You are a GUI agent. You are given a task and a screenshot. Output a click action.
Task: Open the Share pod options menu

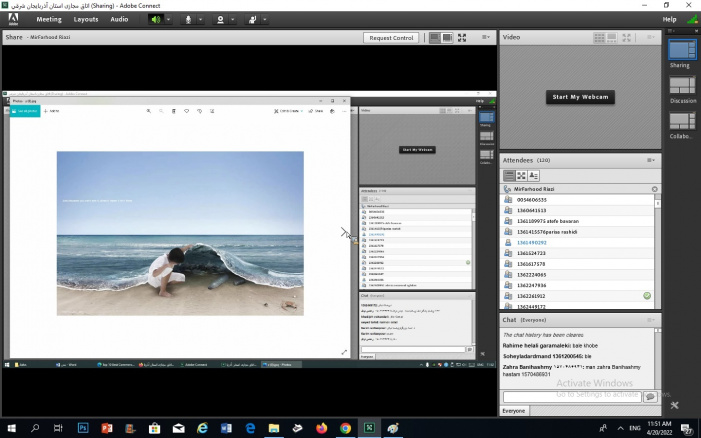click(485, 38)
